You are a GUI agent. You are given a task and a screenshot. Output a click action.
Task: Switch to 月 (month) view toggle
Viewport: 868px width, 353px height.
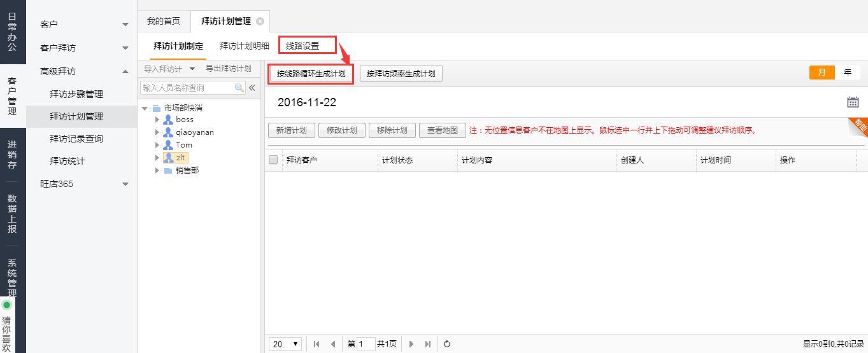click(822, 73)
